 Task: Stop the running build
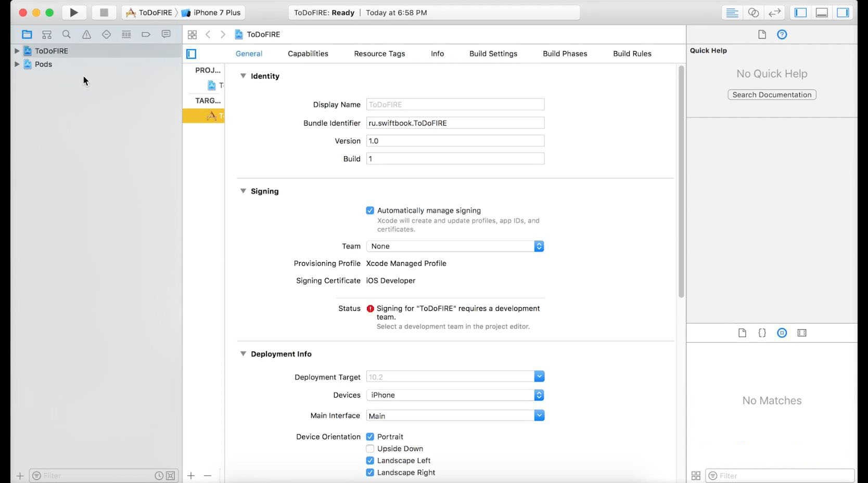pos(104,12)
